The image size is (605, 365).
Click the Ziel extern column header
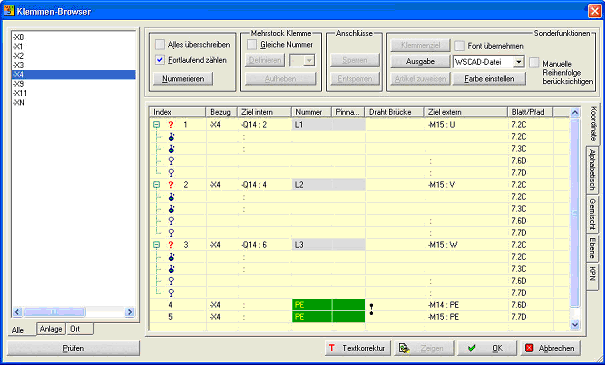pyautogui.click(x=465, y=112)
